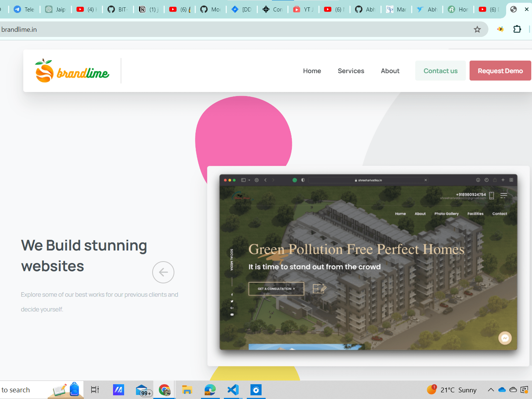Viewport: 532px width, 399px height.
Task: Switch to the [DD tab
Action: pyautogui.click(x=242, y=9)
